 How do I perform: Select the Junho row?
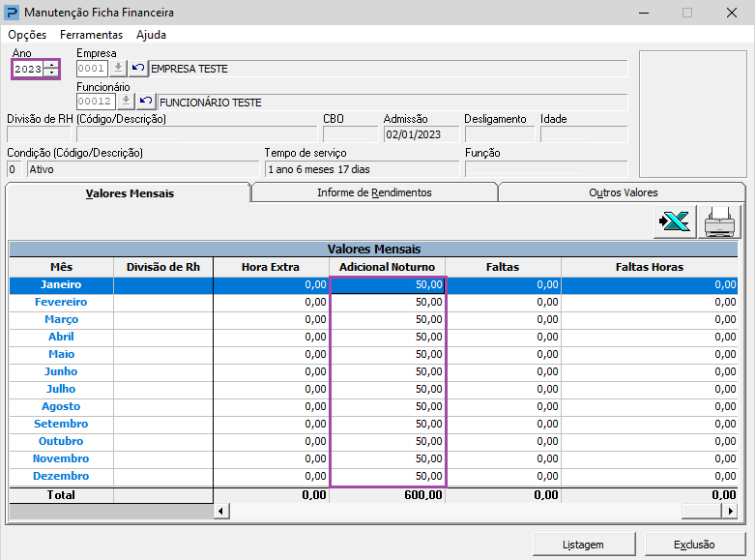pos(374,371)
